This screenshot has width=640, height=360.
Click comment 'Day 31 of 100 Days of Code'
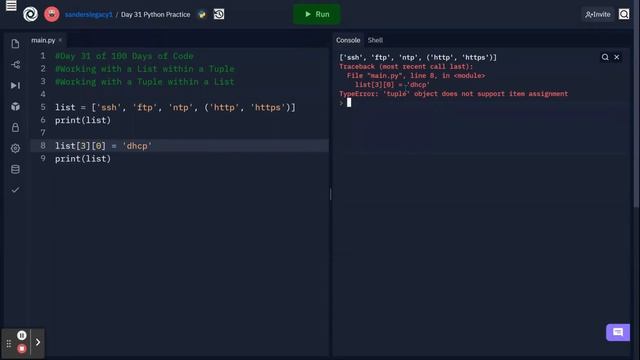(x=124, y=56)
